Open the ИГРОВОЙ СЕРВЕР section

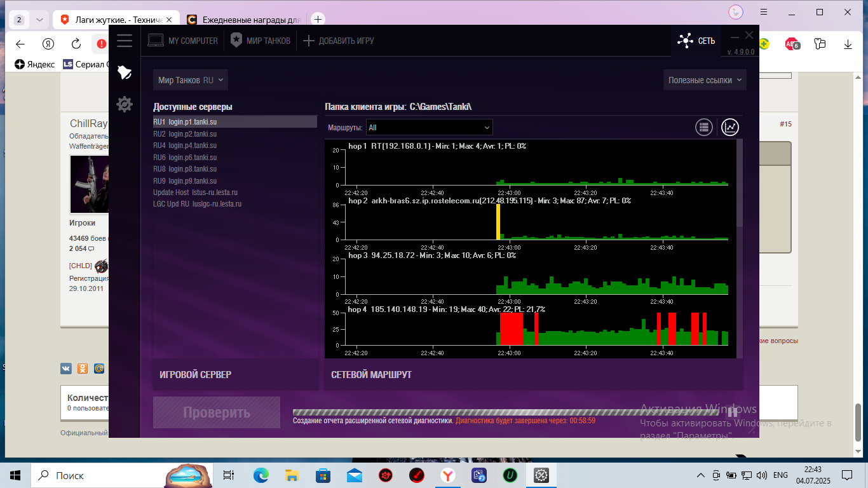coord(236,375)
